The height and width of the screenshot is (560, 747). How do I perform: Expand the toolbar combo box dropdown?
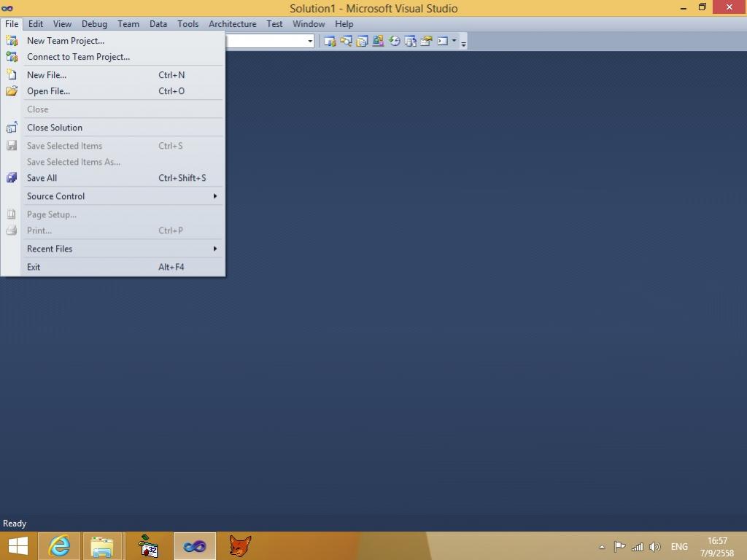tap(310, 41)
